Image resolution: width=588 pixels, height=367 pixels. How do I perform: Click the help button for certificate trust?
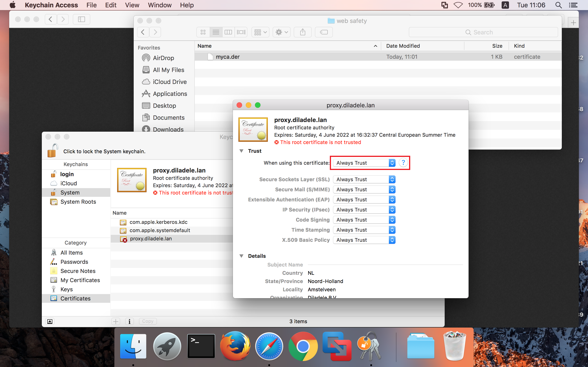[403, 163]
